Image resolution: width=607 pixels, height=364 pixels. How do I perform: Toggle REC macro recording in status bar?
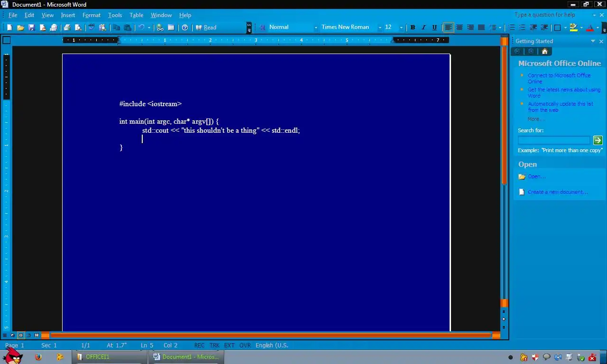pyautogui.click(x=199, y=345)
